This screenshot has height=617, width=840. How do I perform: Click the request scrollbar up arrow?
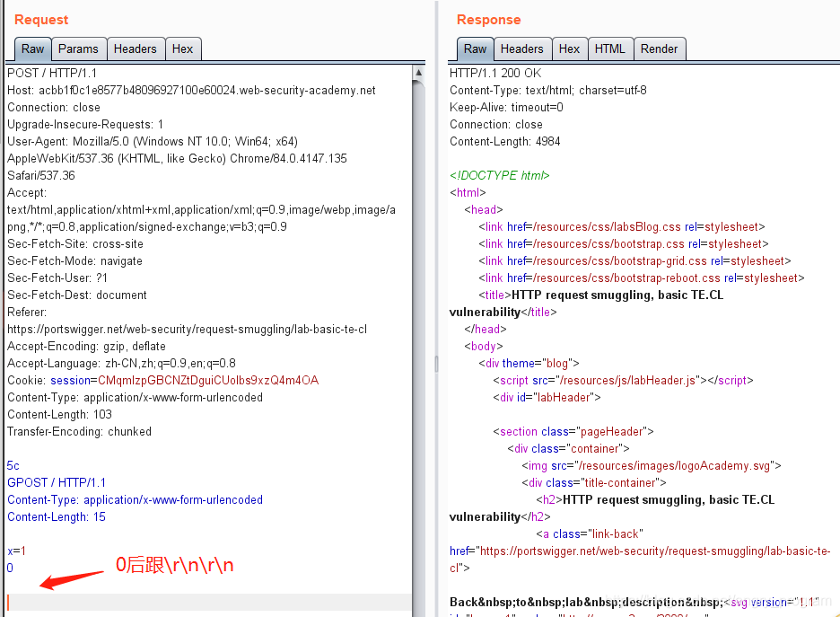tap(419, 72)
